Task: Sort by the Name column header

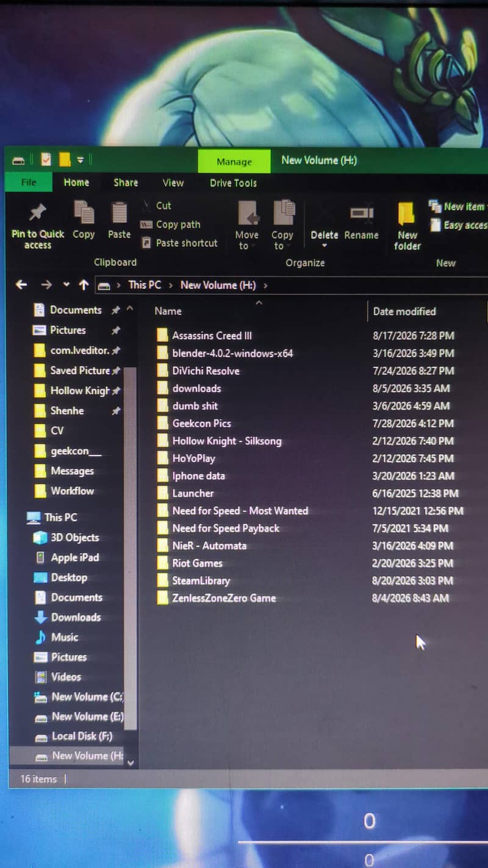Action: pyautogui.click(x=168, y=311)
